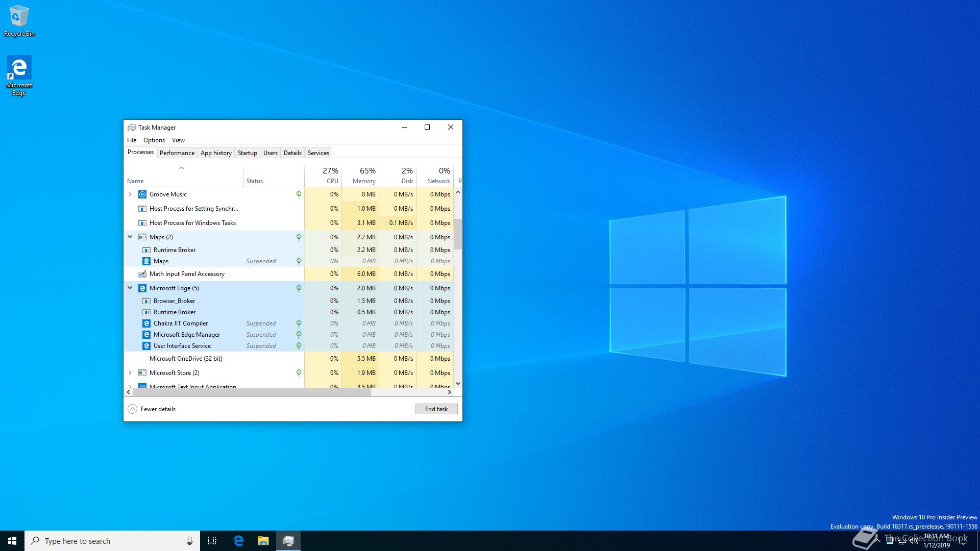Click Microsoft Store (2) leaf status icon
This screenshot has height=551, width=980.
tap(299, 373)
